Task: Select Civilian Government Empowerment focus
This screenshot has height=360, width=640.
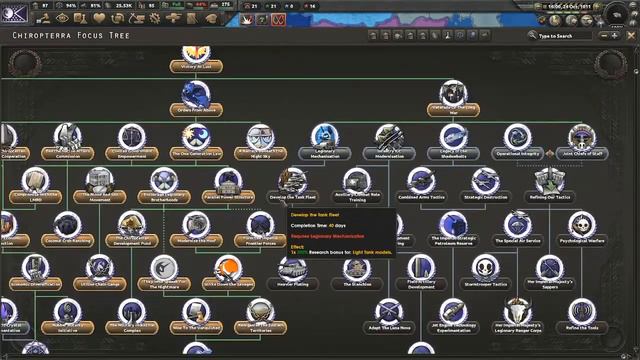Action: [131, 142]
